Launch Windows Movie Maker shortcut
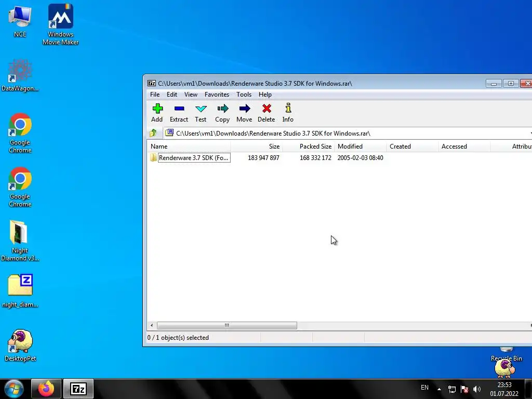 coord(60,24)
